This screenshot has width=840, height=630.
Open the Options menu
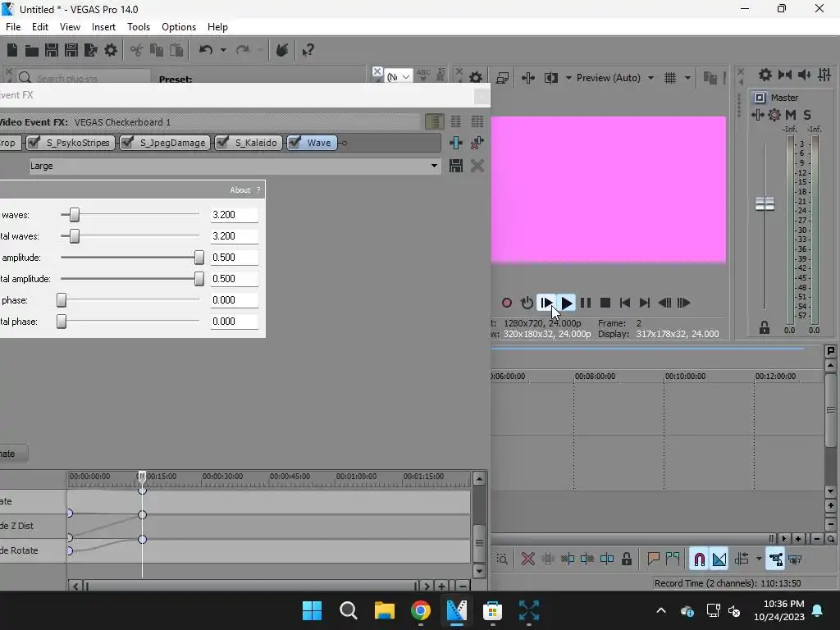(x=178, y=27)
